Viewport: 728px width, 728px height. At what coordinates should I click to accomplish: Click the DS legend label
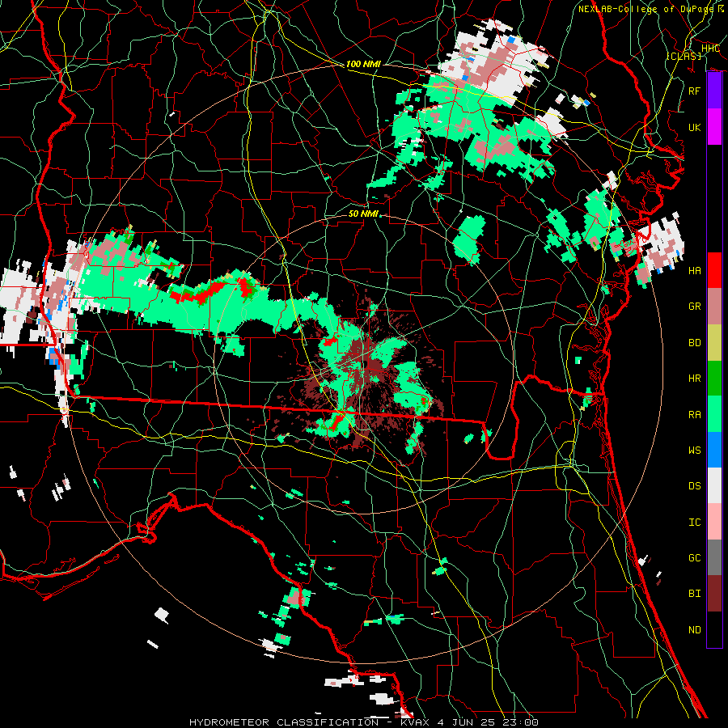(694, 486)
